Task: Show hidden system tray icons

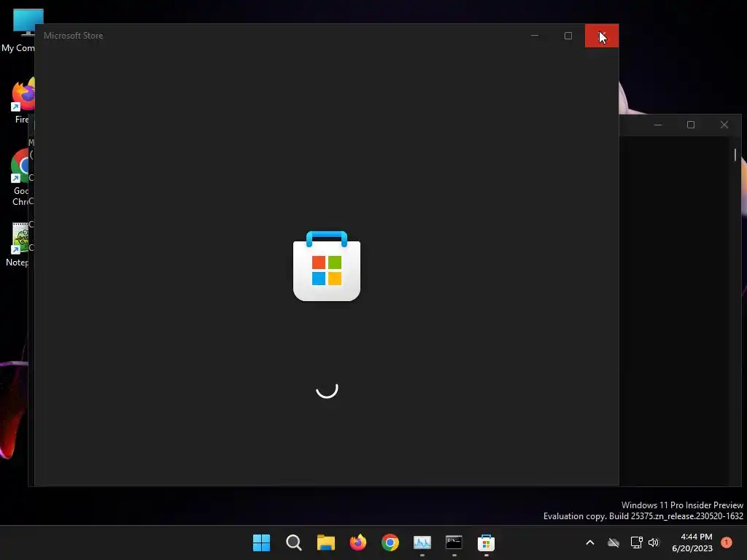Action: [x=589, y=542]
